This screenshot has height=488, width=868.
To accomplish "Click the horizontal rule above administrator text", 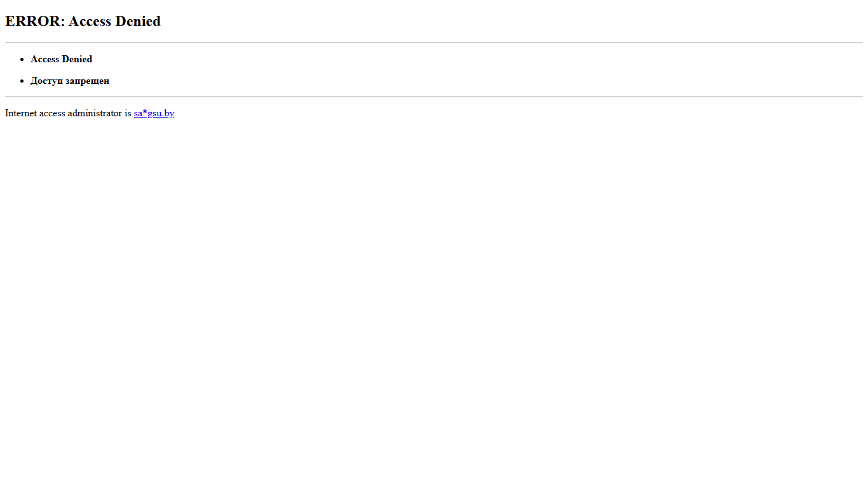I will (x=434, y=97).
